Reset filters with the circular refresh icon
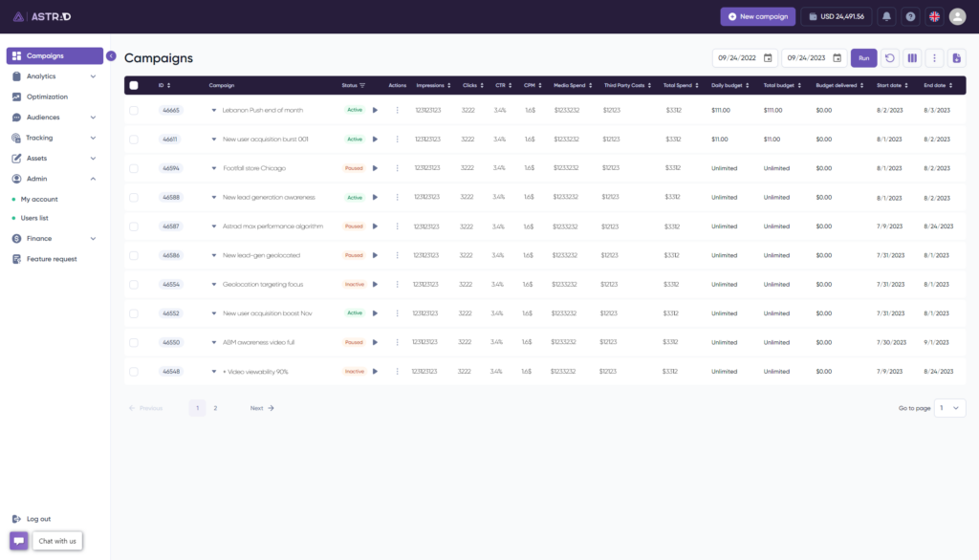The image size is (979, 560). click(889, 57)
